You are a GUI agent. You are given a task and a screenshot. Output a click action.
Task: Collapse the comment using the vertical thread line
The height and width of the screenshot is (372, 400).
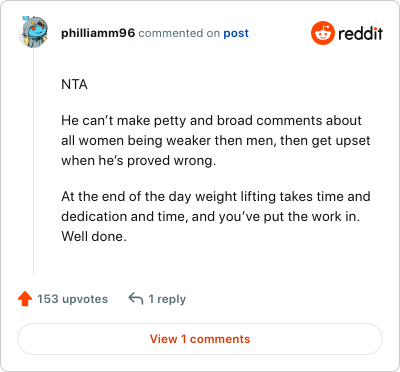coord(33,162)
